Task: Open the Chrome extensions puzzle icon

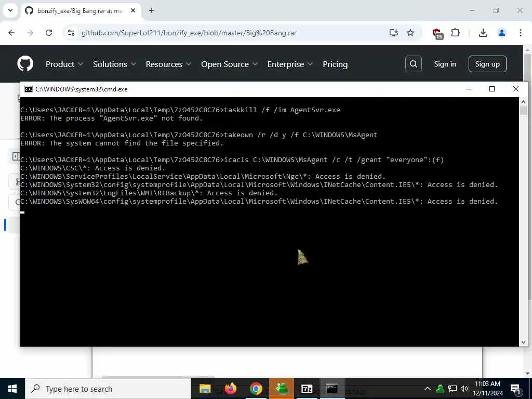Action: (455, 33)
